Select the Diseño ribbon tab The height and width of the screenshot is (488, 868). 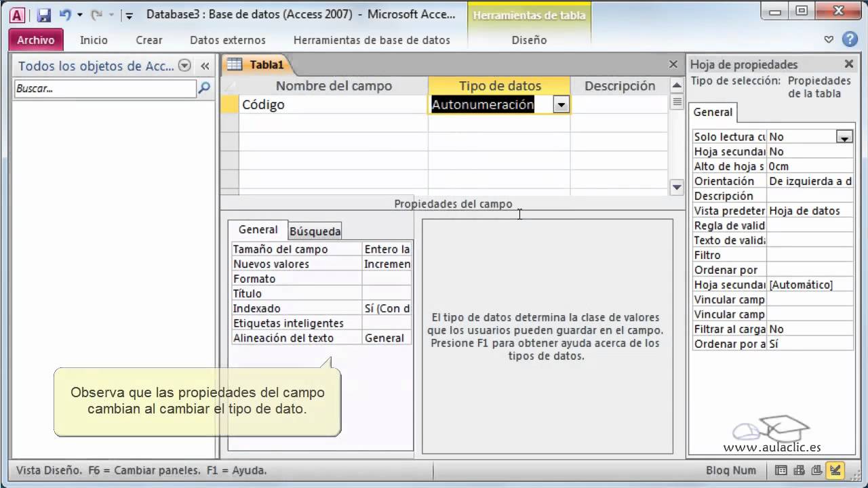(530, 40)
